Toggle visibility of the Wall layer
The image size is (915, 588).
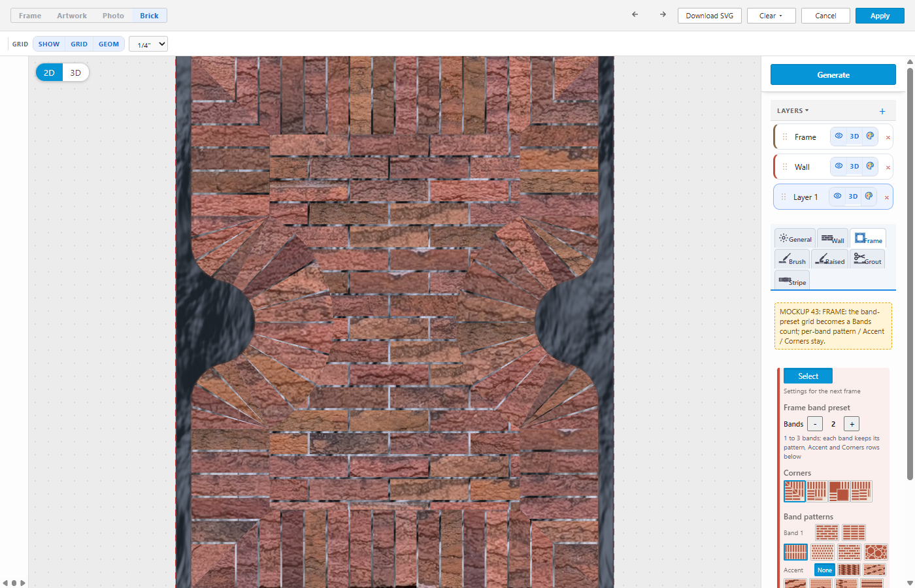(x=839, y=166)
